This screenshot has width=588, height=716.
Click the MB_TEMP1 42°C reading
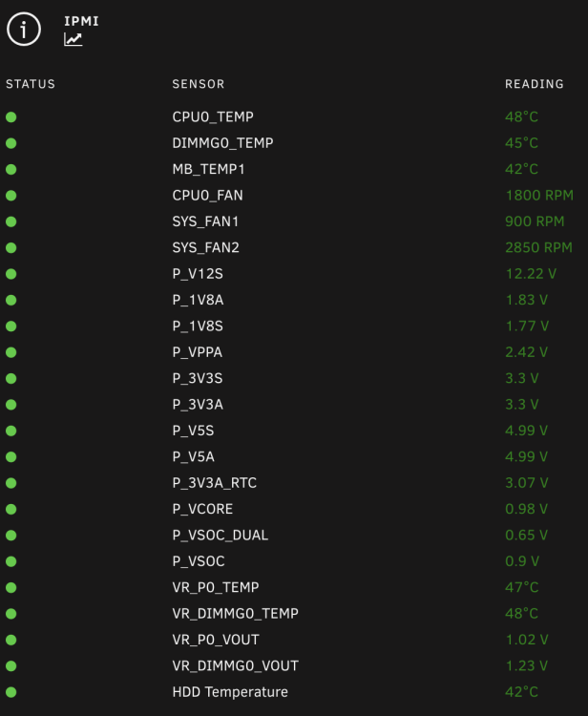522,169
